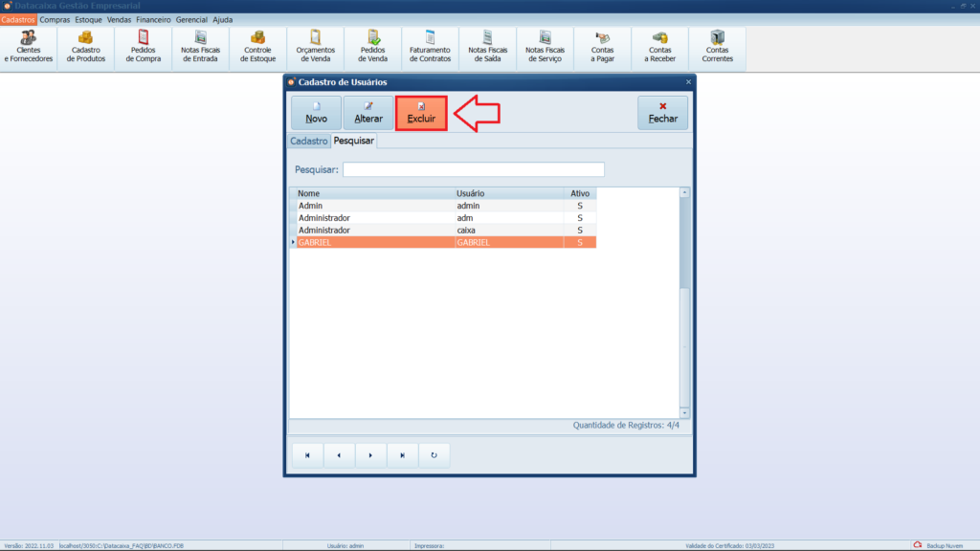Go to the last record navigation button
This screenshot has height=551, width=980.
[x=402, y=455]
